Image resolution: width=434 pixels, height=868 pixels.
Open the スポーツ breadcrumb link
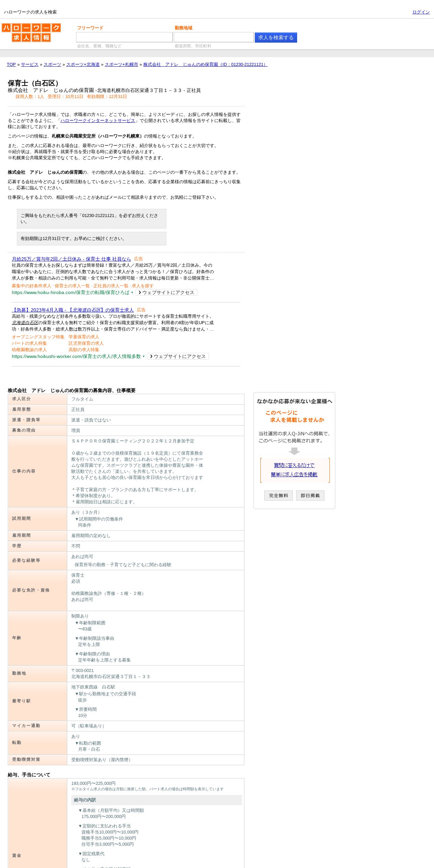52,65
